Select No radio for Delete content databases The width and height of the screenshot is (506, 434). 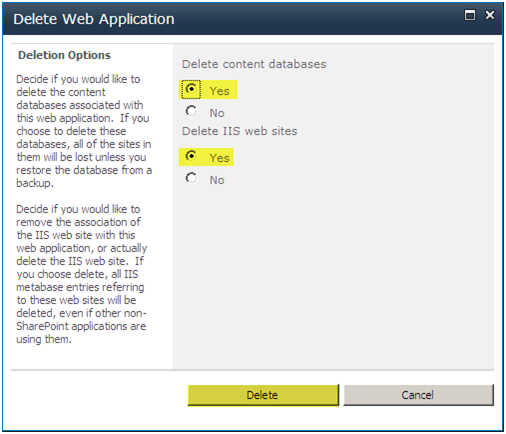click(x=191, y=111)
